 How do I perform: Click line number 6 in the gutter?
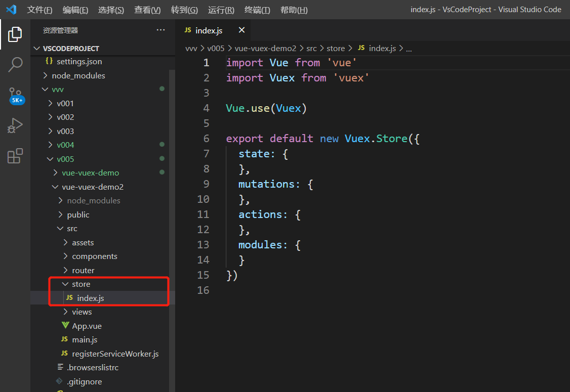click(x=206, y=139)
